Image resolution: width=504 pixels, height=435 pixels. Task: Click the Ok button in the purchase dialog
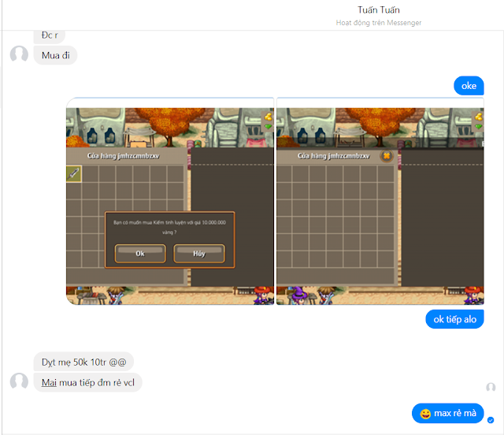pyautogui.click(x=140, y=254)
